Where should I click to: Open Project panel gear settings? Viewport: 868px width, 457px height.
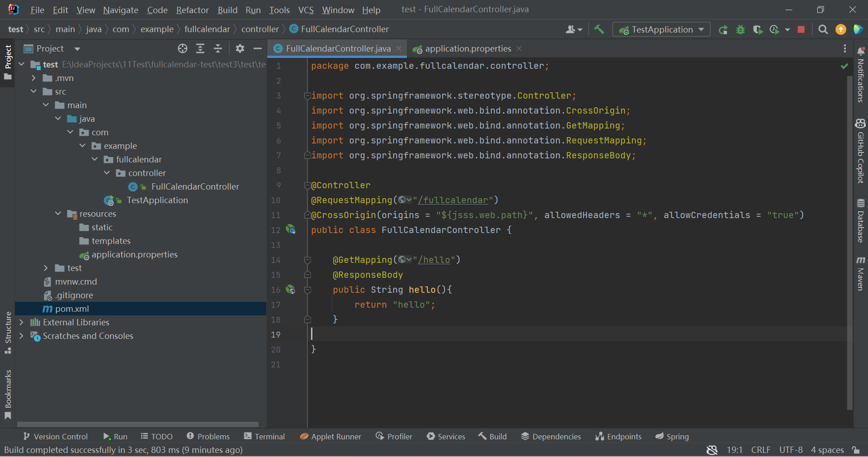point(240,48)
